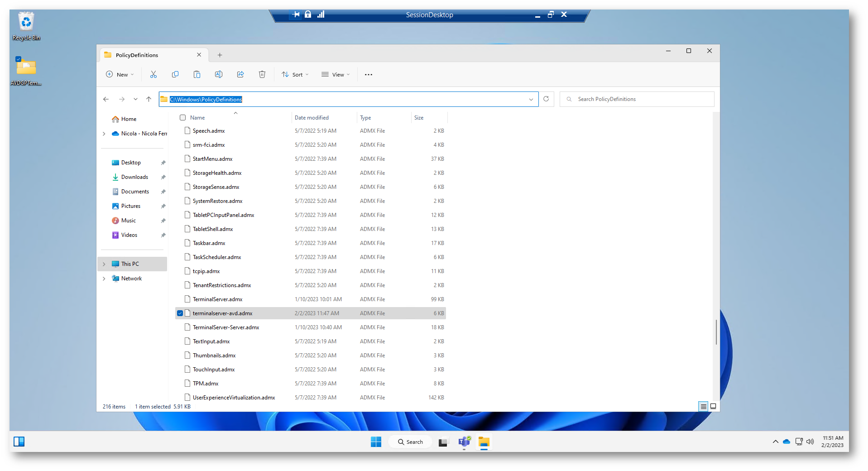Click the taskbar Search box
The width and height of the screenshot is (868, 471).
tap(410, 442)
